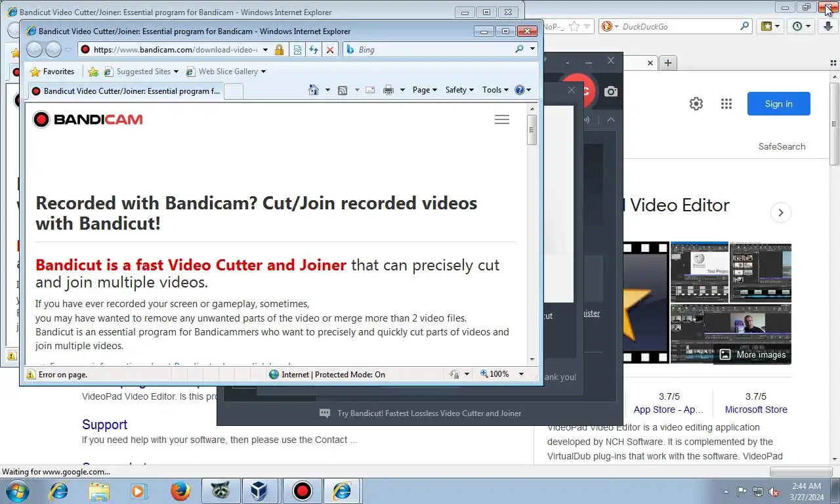This screenshot has width=840, height=504.
Task: Click the blue Sign in button
Action: click(x=779, y=104)
